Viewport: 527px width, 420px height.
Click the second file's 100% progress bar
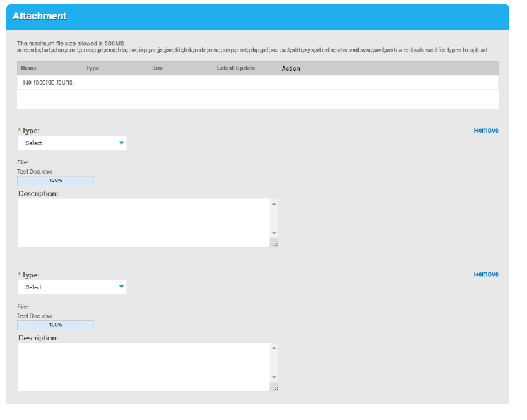click(55, 325)
